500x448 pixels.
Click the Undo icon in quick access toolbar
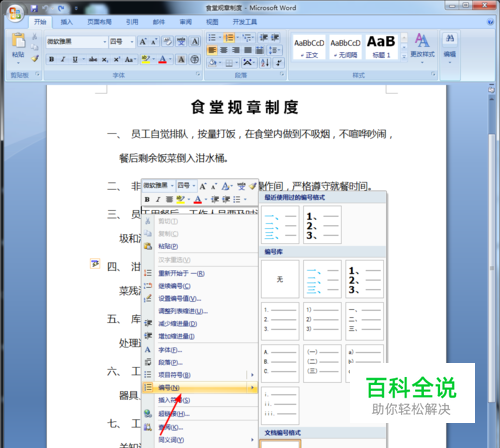(46, 8)
